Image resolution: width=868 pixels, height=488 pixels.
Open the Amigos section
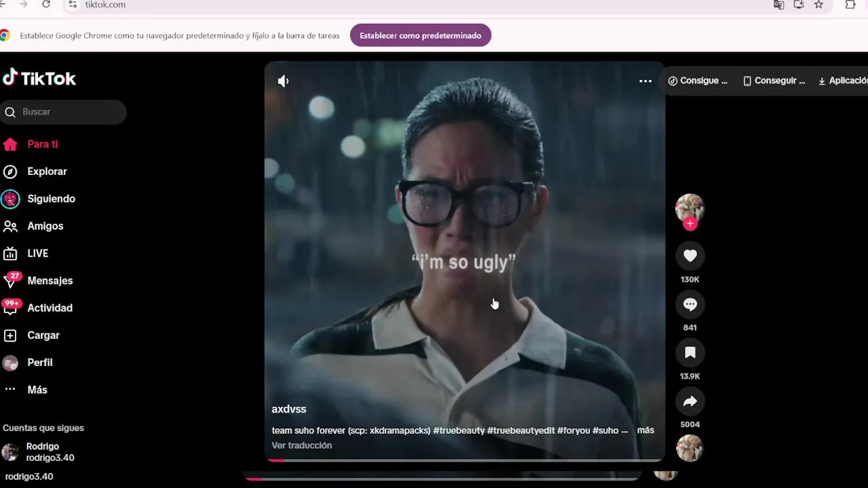click(45, 226)
